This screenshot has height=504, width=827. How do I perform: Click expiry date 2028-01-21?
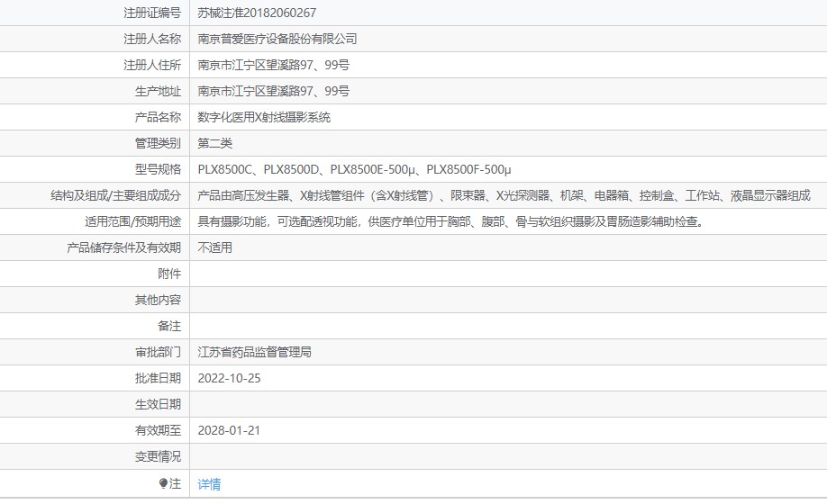(229, 430)
